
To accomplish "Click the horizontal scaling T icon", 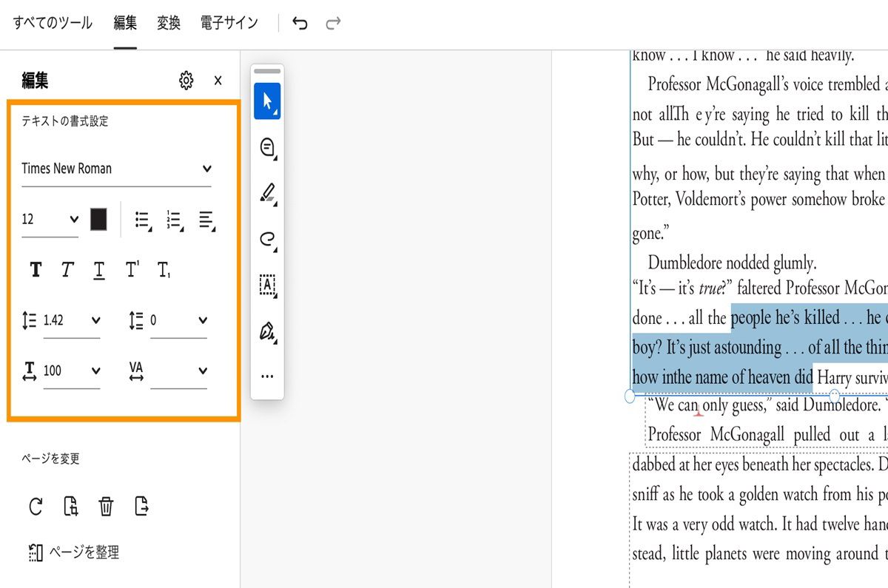I will [30, 371].
